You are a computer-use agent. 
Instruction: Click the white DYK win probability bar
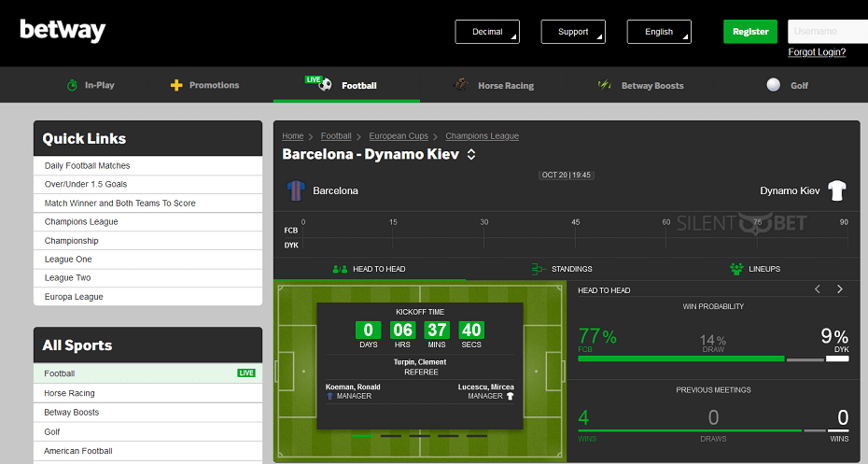click(x=837, y=359)
